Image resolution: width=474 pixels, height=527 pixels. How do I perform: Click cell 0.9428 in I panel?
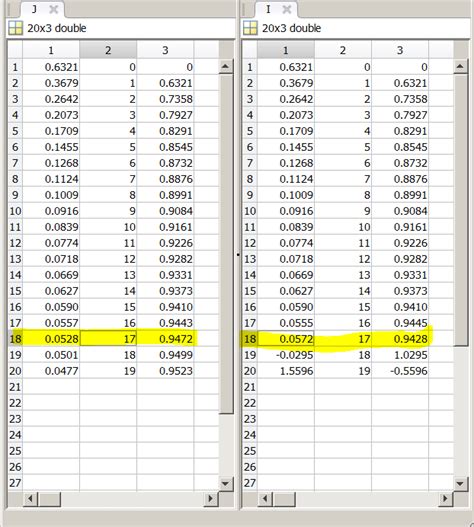[400, 339]
